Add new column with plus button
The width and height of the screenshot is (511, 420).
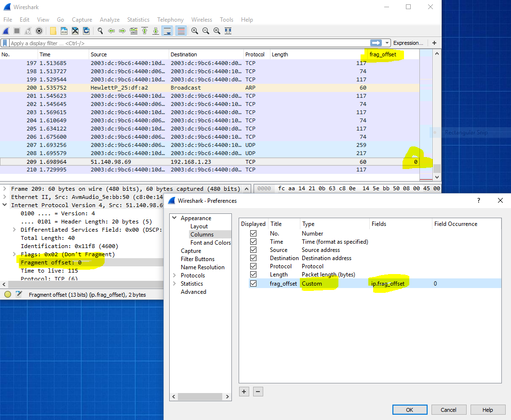point(244,392)
